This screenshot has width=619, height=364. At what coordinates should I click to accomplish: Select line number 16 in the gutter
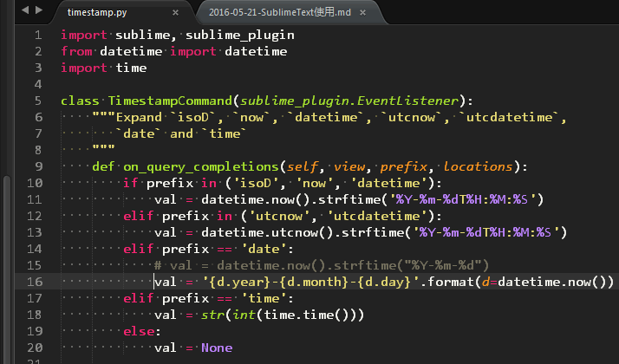click(x=34, y=281)
